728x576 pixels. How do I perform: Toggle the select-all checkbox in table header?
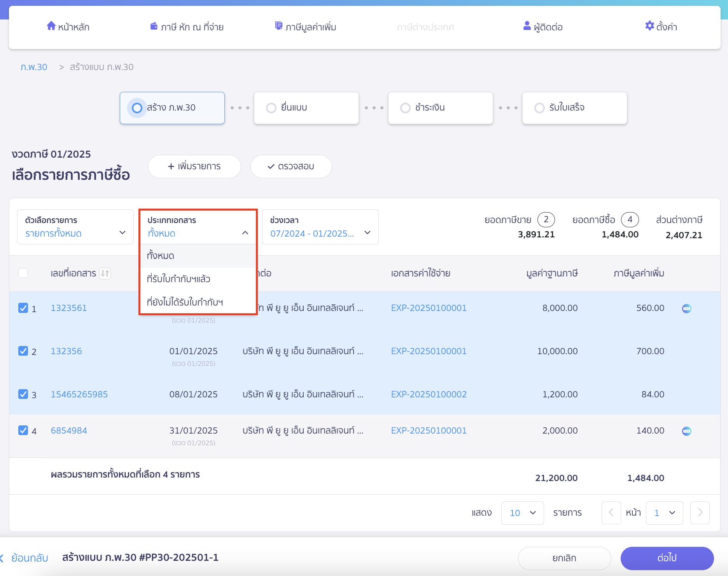pos(23,273)
